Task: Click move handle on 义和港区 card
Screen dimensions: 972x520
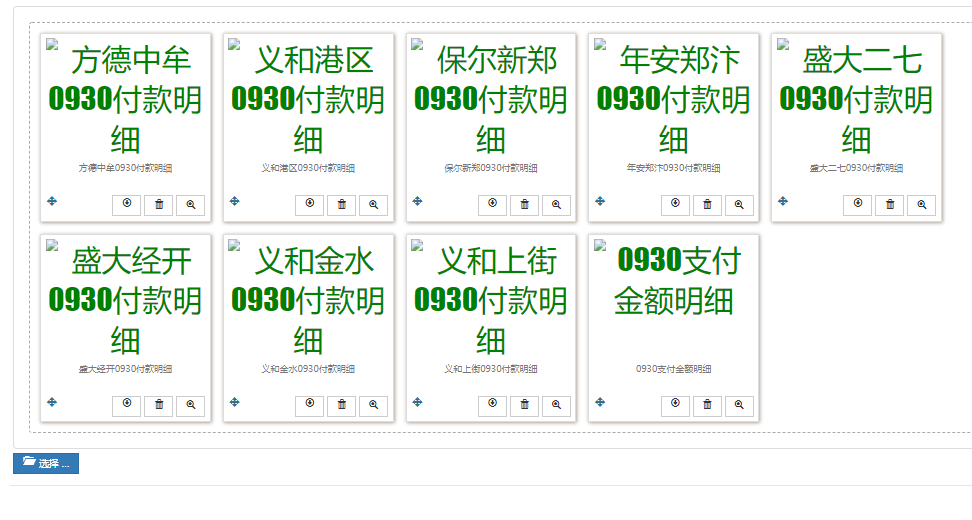Action: (235, 201)
